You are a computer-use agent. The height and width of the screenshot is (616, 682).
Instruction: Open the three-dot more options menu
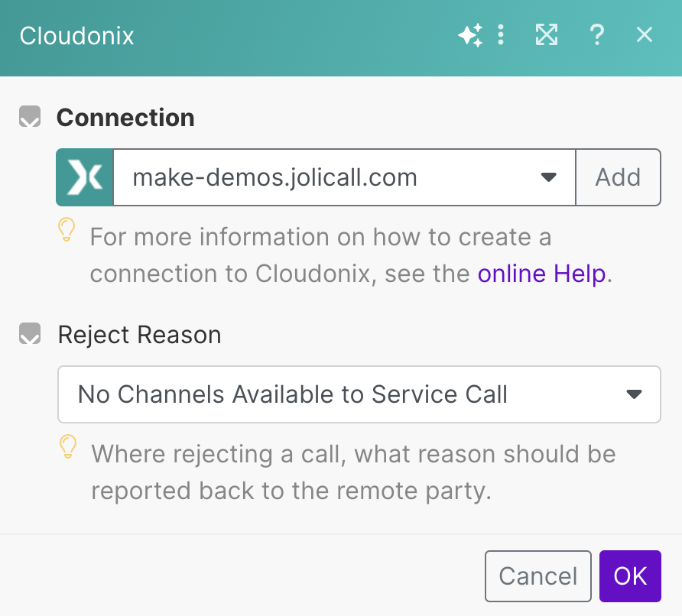point(501,35)
